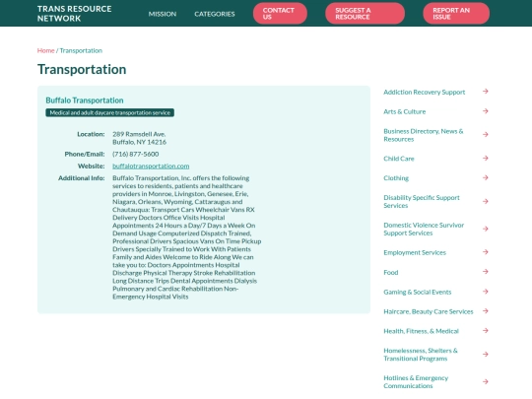532x399 pixels.
Task: Click the arrow beside Addiction Recovery Support
Action: [486, 92]
